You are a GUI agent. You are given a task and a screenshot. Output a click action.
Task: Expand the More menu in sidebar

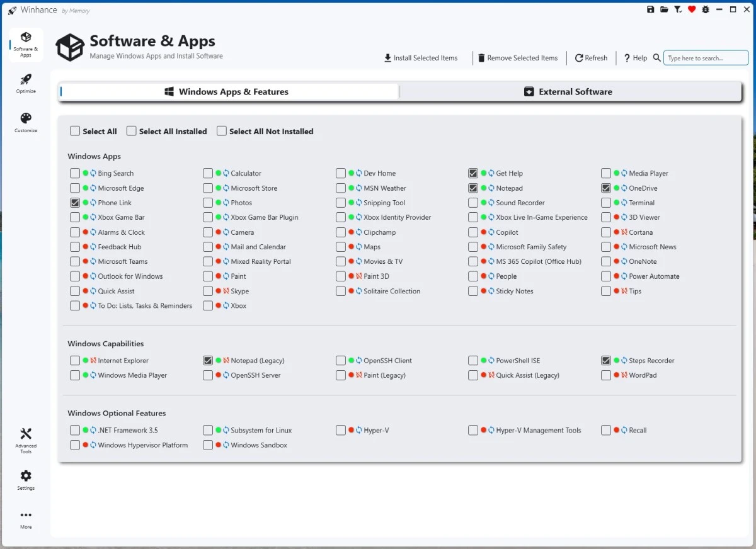[26, 519]
